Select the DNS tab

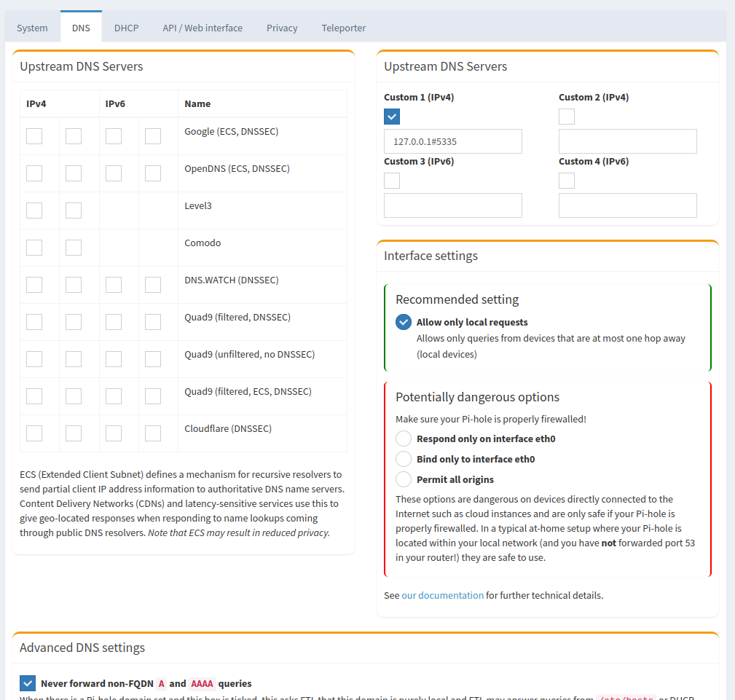point(81,28)
